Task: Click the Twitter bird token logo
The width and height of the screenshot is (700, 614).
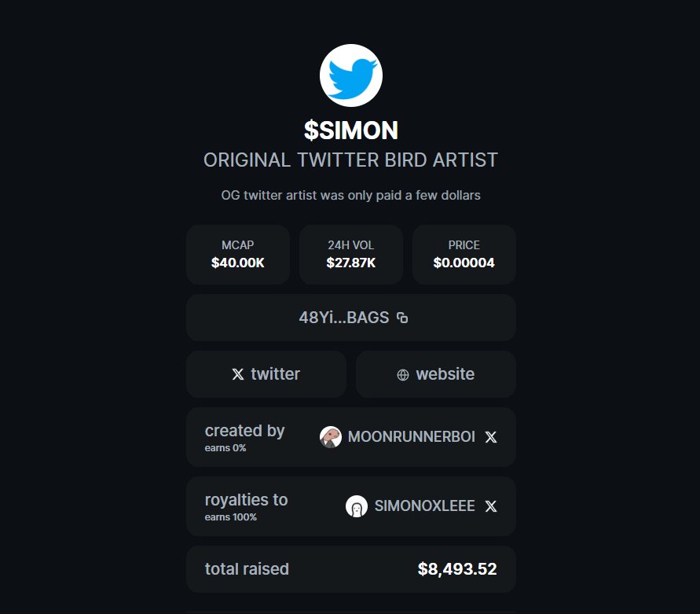Action: (x=350, y=75)
